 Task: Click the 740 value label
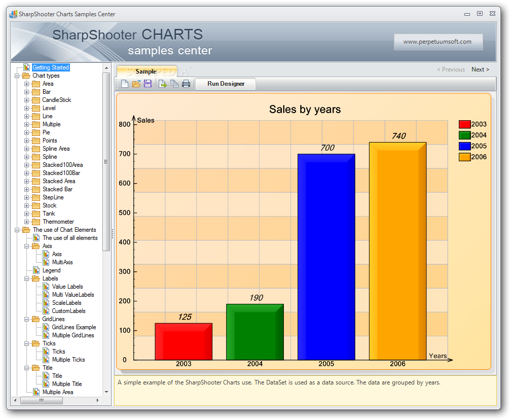(x=398, y=136)
